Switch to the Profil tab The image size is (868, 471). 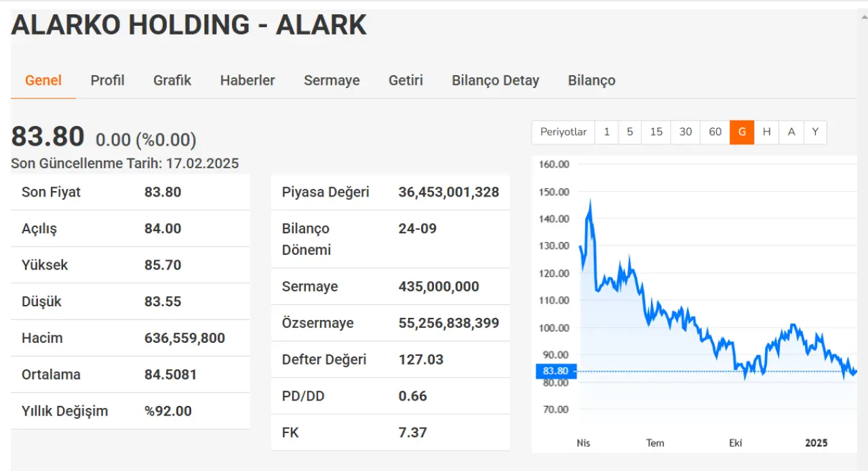[x=107, y=80]
